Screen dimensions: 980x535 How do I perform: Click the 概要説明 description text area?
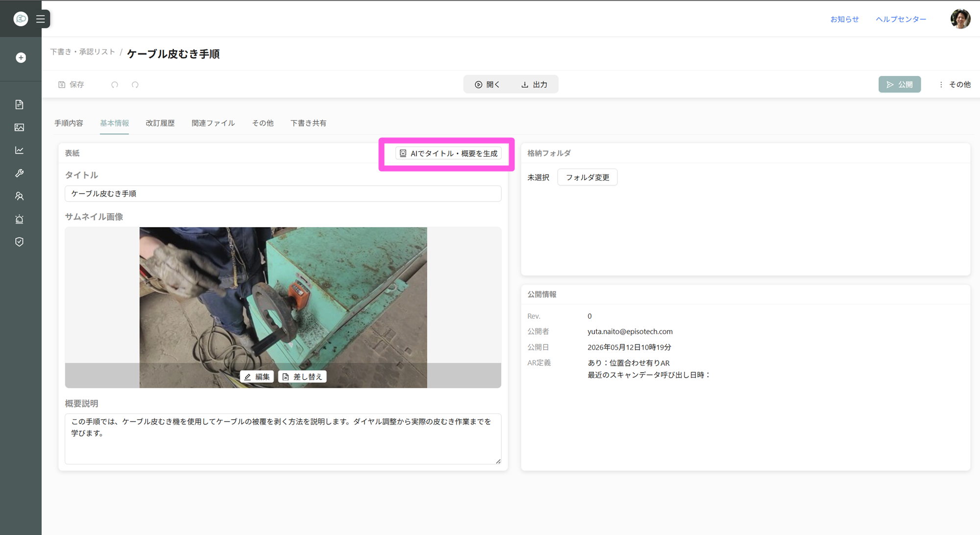(283, 439)
